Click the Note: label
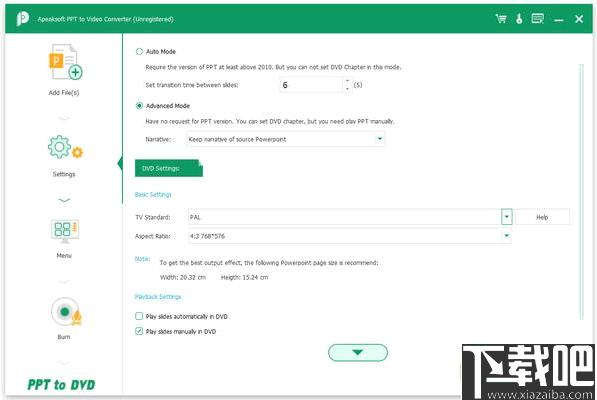This screenshot has width=597, height=400. click(142, 259)
